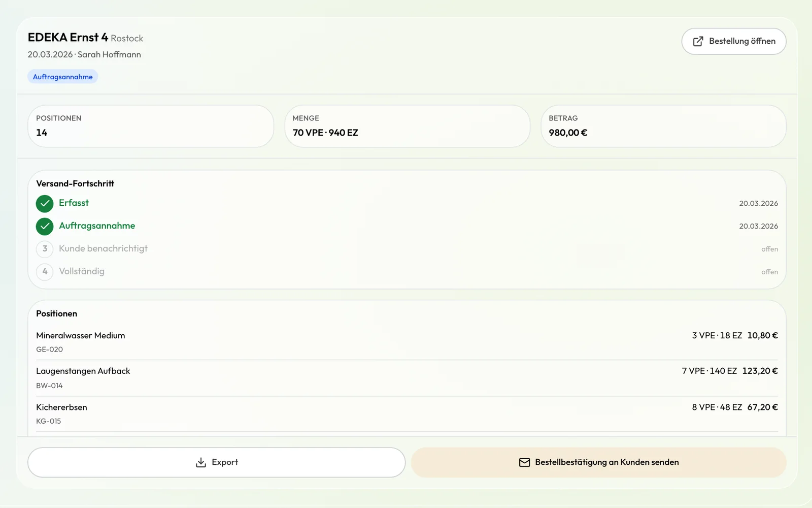The image size is (812, 508).
Task: Send Bestellbestätigung an Kunden
Action: tap(599, 462)
